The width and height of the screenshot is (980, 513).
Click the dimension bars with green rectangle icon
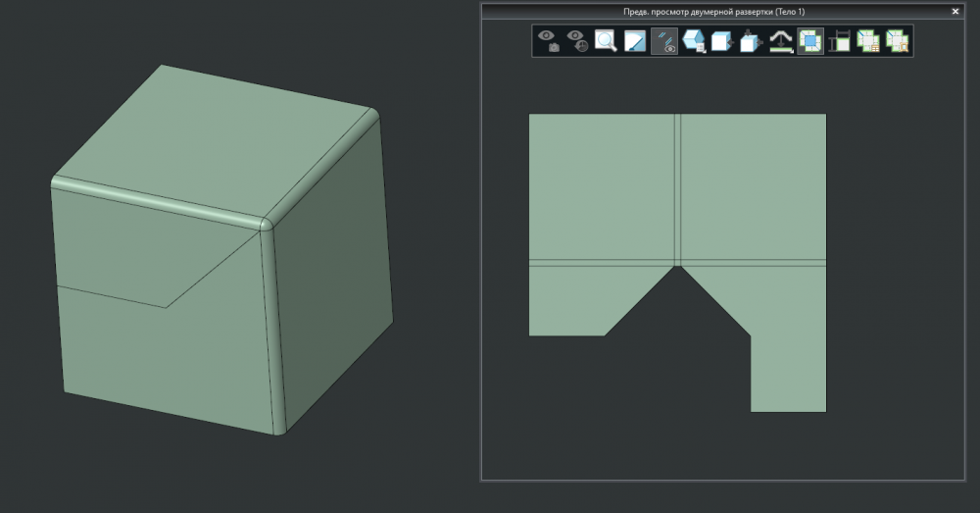[839, 41]
